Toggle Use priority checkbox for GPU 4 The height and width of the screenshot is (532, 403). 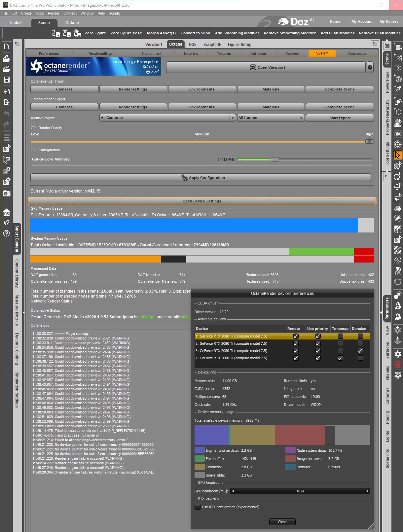[x=318, y=358]
